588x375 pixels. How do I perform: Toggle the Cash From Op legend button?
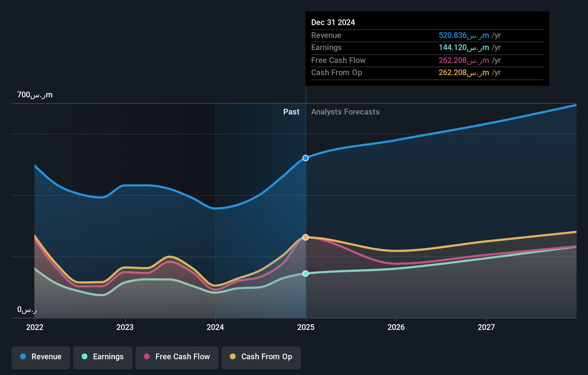pos(261,357)
